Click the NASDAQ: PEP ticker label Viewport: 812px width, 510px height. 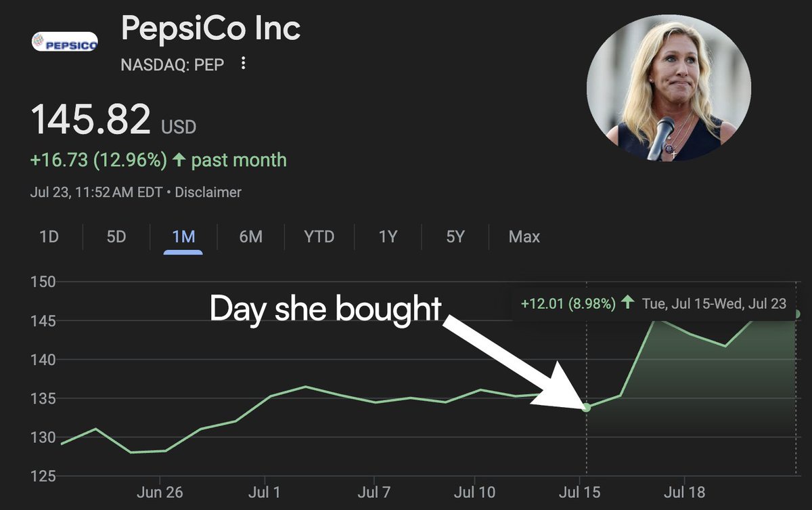pos(172,65)
